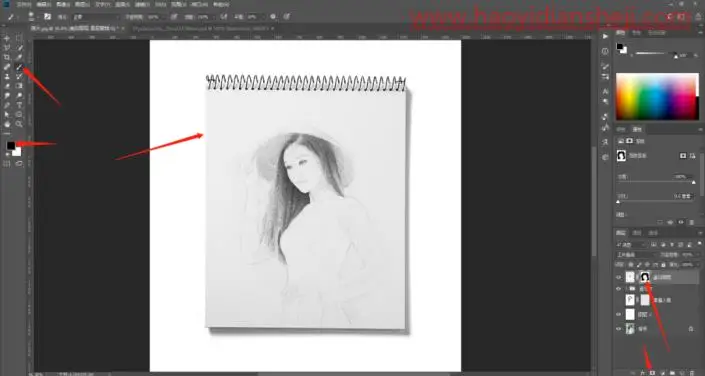Image resolution: width=705 pixels, height=376 pixels.
Task: Toggle Quick Mask mode in toolbox
Action: 7,163
